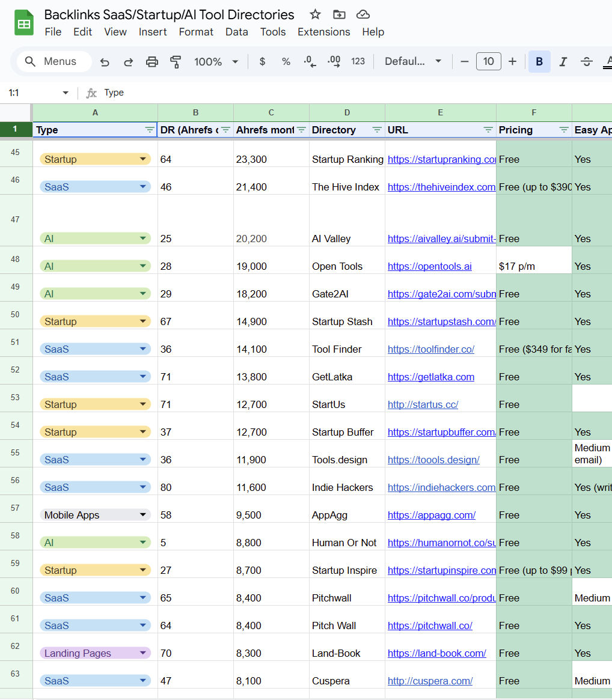The width and height of the screenshot is (612, 700).
Task: Format as currency
Action: tap(262, 62)
